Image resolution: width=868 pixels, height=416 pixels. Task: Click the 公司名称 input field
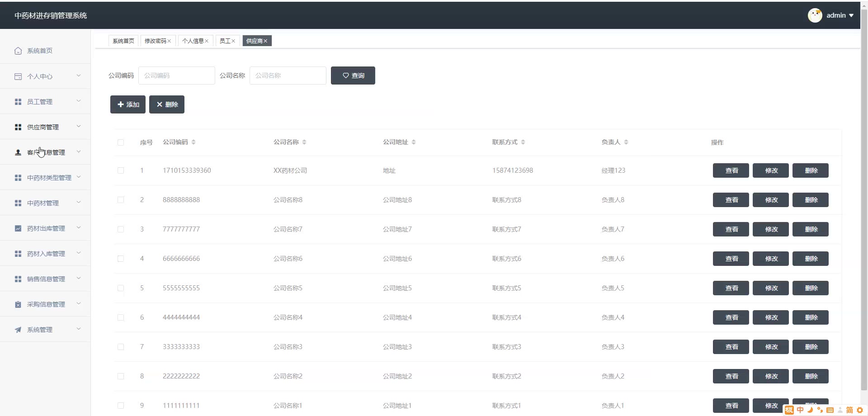(x=288, y=76)
